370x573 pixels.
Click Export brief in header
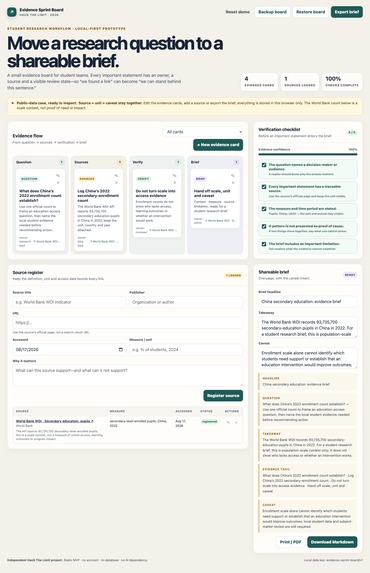point(347,12)
